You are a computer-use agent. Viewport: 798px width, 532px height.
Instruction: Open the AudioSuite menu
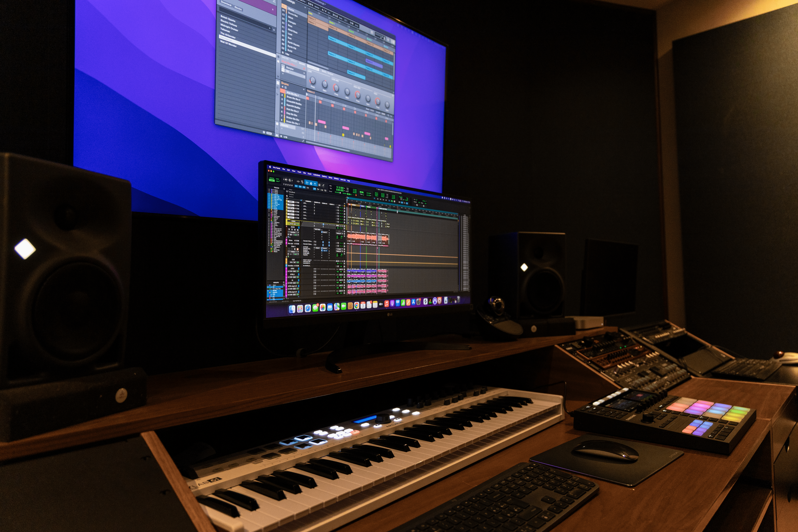(x=317, y=175)
